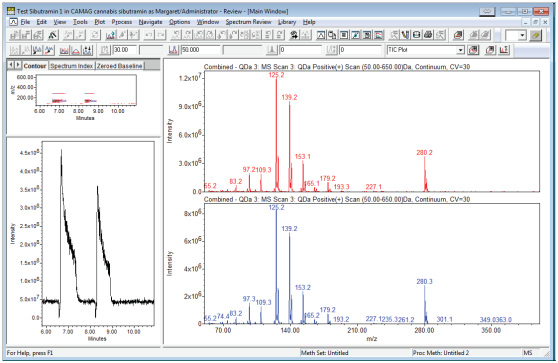The width and height of the screenshot is (558, 363).
Task: Click the peak width field showing 50.000
Action: point(201,50)
